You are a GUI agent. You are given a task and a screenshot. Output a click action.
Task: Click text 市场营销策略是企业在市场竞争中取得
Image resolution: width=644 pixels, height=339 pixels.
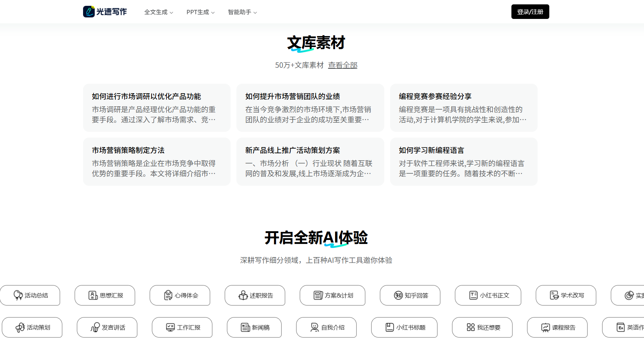tap(154, 163)
